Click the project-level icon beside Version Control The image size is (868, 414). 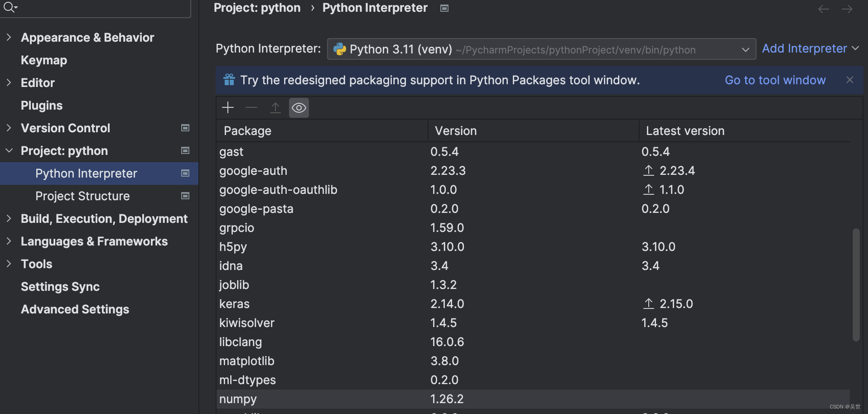click(x=185, y=128)
